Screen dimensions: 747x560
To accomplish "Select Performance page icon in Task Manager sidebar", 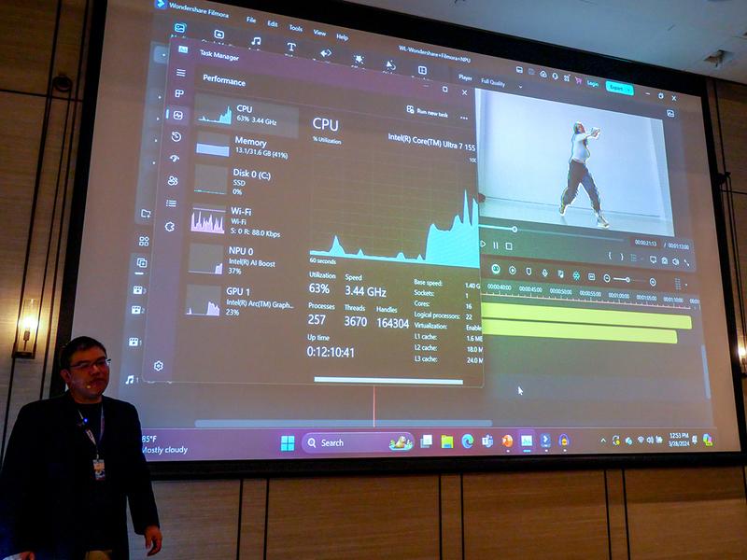I will click(x=178, y=115).
